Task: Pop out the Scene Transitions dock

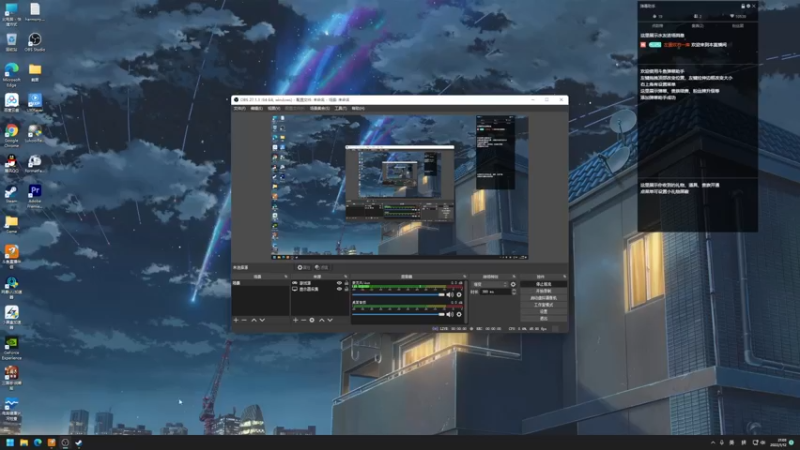Action: click(514, 277)
